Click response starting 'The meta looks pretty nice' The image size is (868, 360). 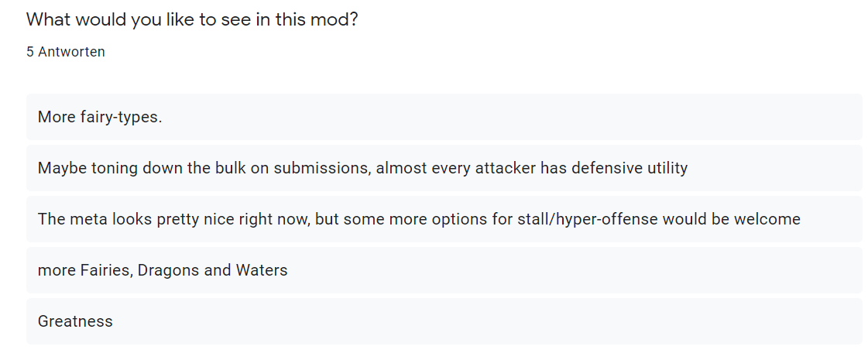coord(444,219)
